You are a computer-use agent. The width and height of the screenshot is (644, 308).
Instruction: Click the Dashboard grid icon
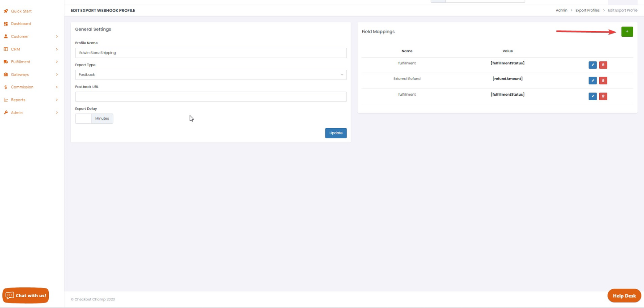[6, 24]
